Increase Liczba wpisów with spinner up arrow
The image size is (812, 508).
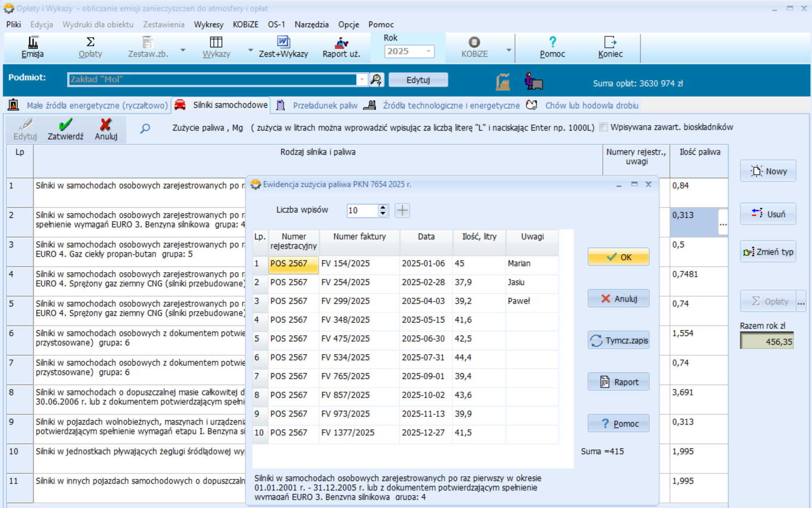pos(383,207)
